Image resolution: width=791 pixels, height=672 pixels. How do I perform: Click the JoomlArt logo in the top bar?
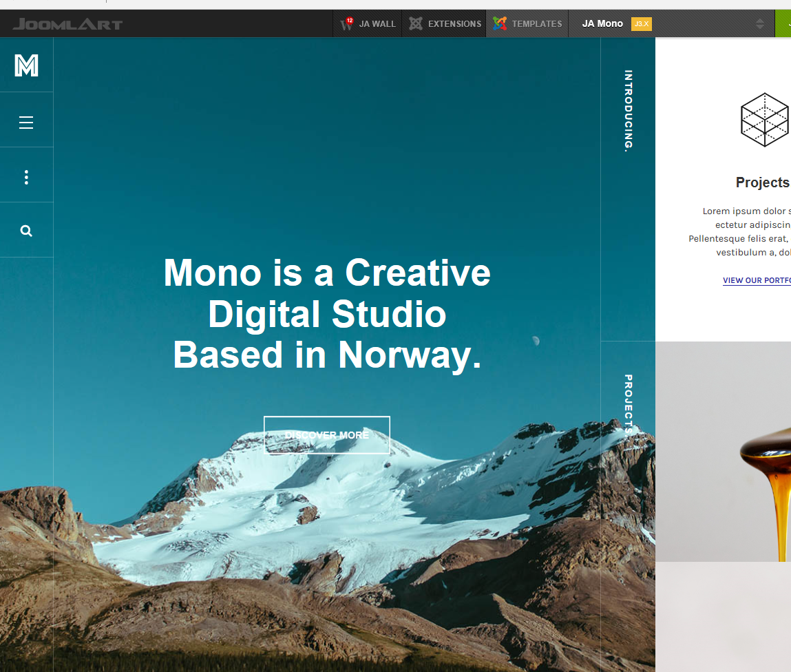point(67,24)
